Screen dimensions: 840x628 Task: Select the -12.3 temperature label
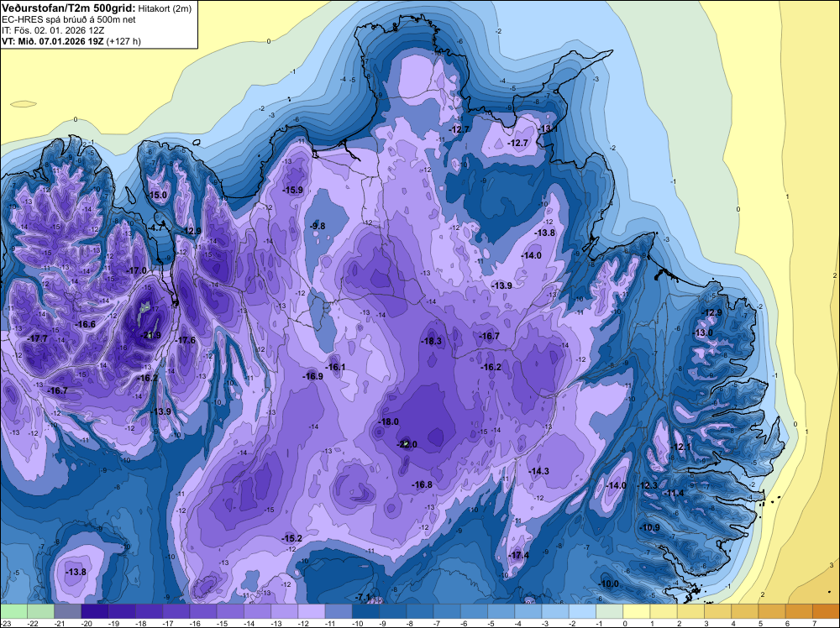[x=647, y=485]
